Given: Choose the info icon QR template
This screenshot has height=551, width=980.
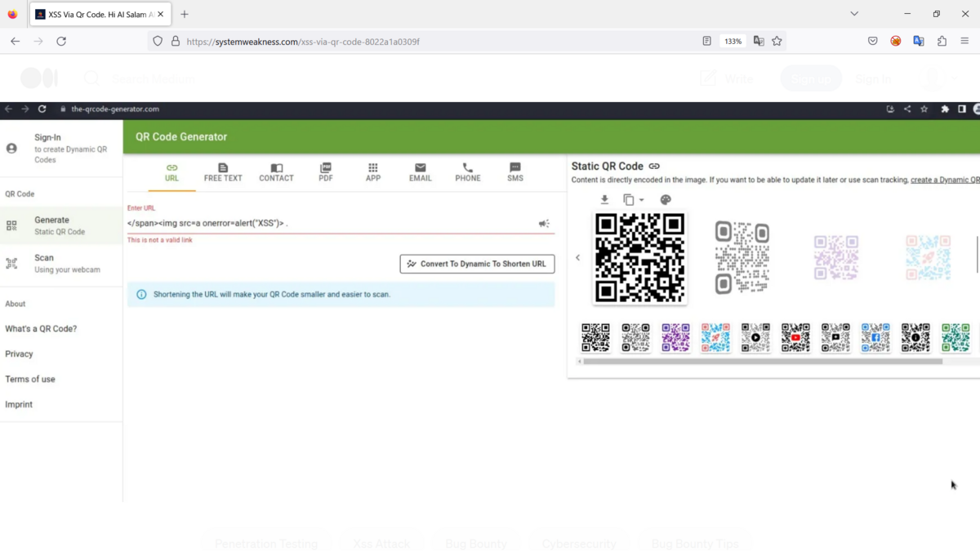Looking at the screenshot, I should [x=915, y=337].
